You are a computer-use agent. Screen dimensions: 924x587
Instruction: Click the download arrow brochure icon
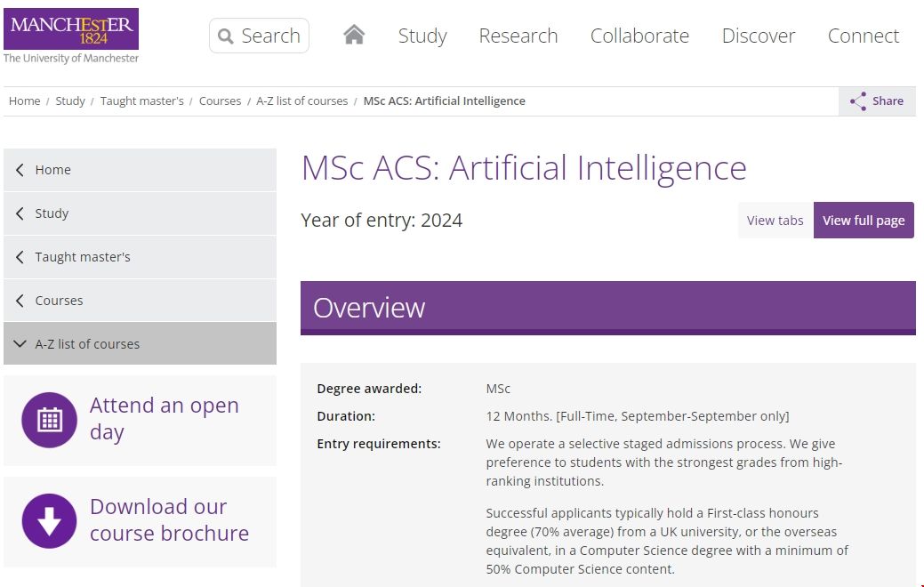(x=50, y=521)
